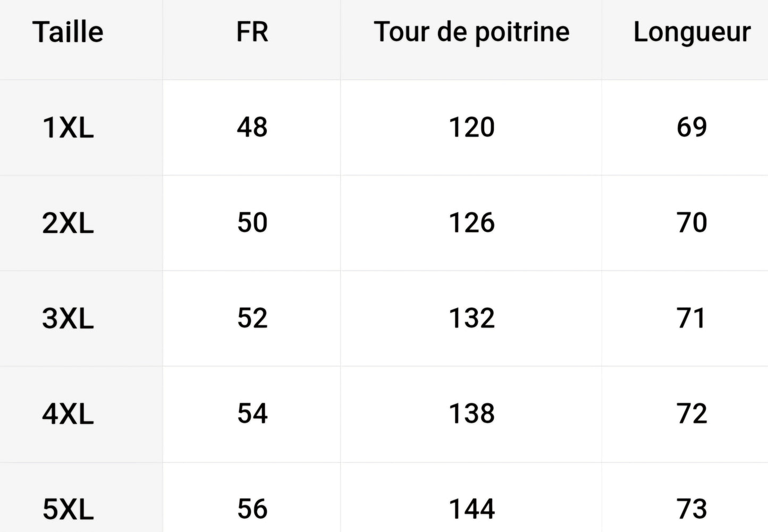Click the FR value 50 cell
The image size is (768, 532).
[x=252, y=223]
